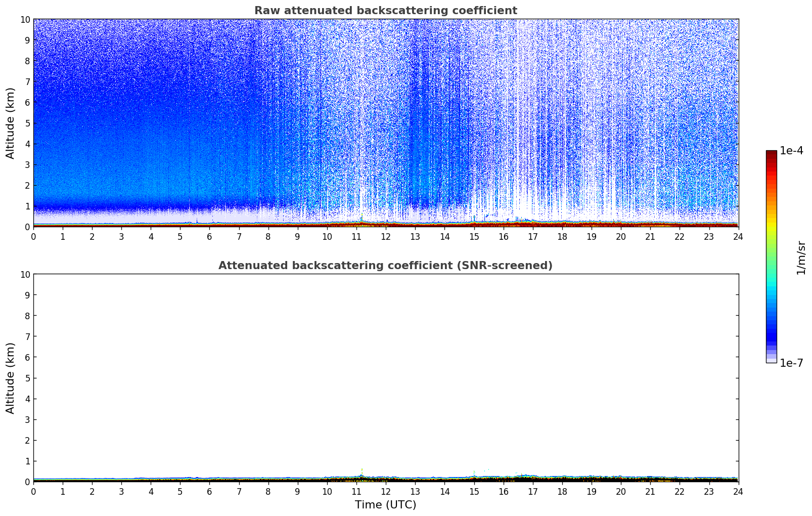Click the 1e-7 colorbar label
This screenshot has height=516, width=812.
click(791, 363)
